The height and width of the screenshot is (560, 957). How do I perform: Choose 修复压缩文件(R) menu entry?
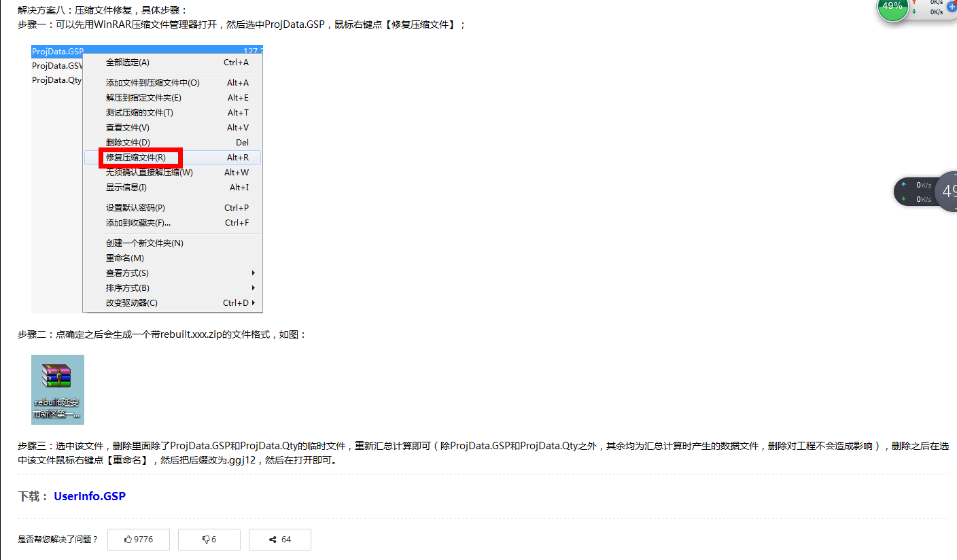pos(173,158)
